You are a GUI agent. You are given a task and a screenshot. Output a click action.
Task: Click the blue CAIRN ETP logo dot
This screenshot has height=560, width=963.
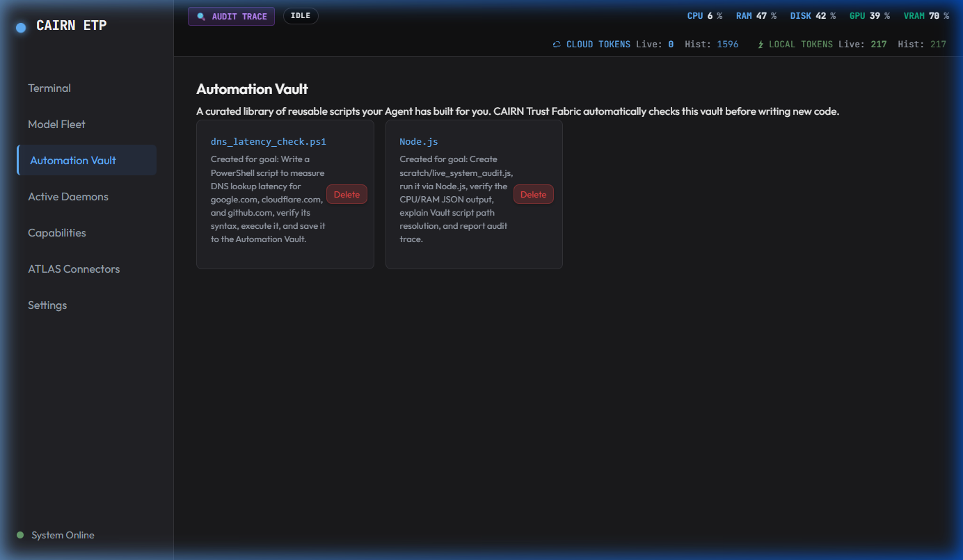21,27
